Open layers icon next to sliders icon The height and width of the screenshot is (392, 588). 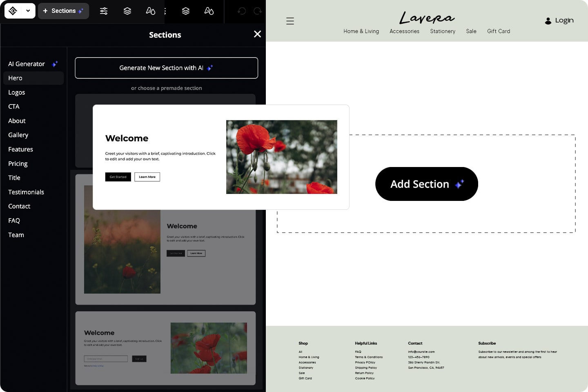[x=127, y=11]
